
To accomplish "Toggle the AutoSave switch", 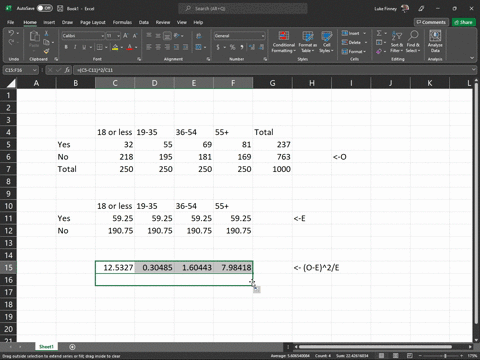I will 44,8.
